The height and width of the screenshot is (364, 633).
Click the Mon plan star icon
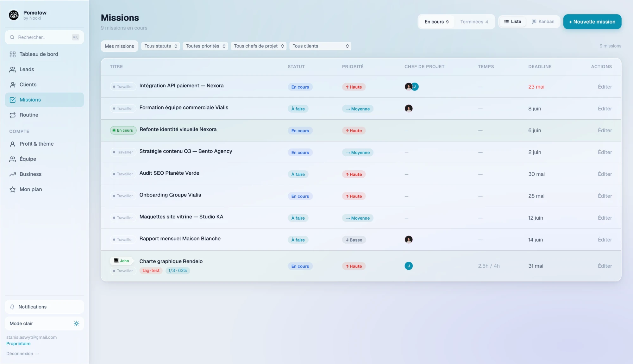13,190
